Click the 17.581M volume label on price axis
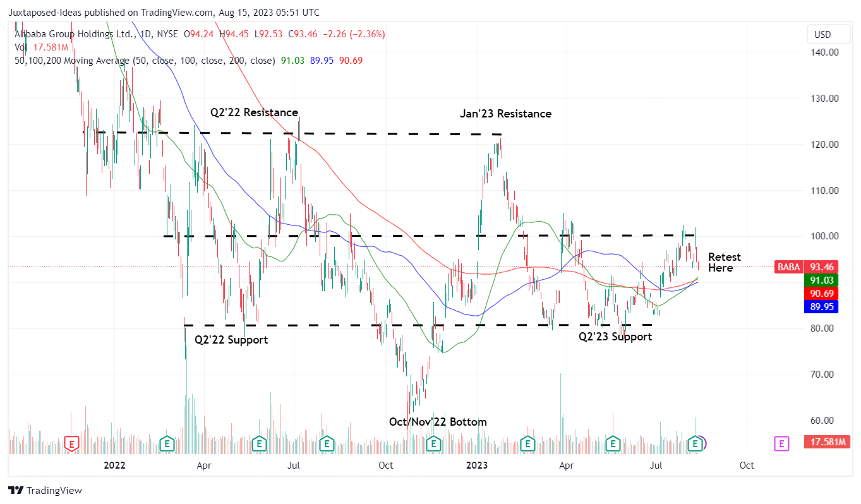The image size is (861, 504). (827, 441)
